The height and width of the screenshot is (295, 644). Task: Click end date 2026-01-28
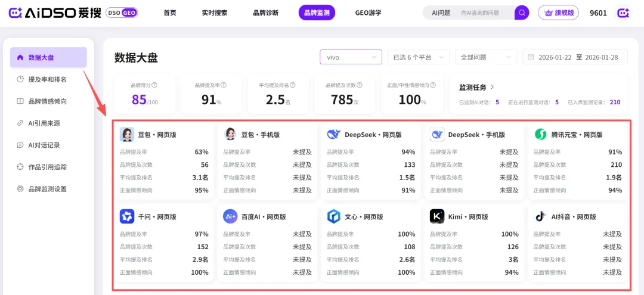[601, 57]
